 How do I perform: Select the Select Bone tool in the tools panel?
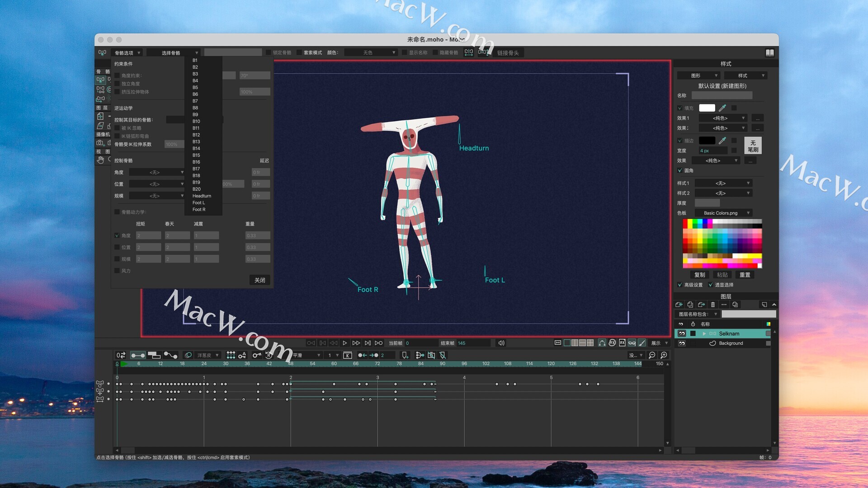coord(100,80)
